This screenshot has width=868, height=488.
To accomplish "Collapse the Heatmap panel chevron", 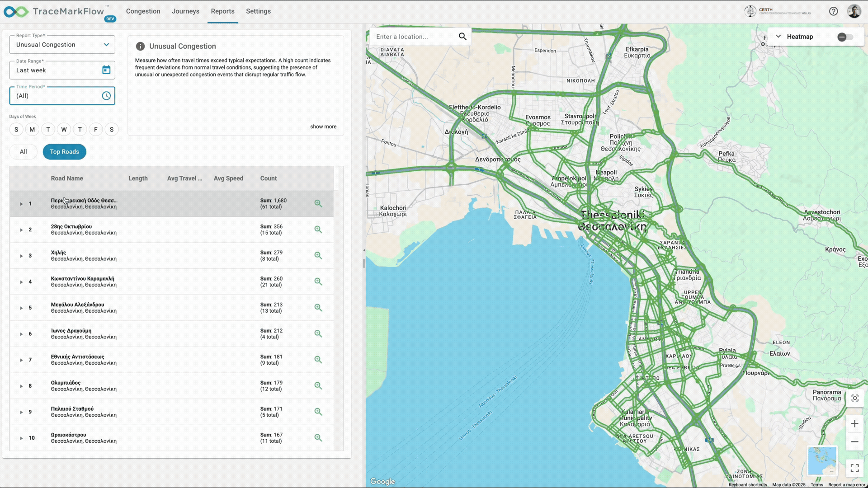I will coord(778,37).
